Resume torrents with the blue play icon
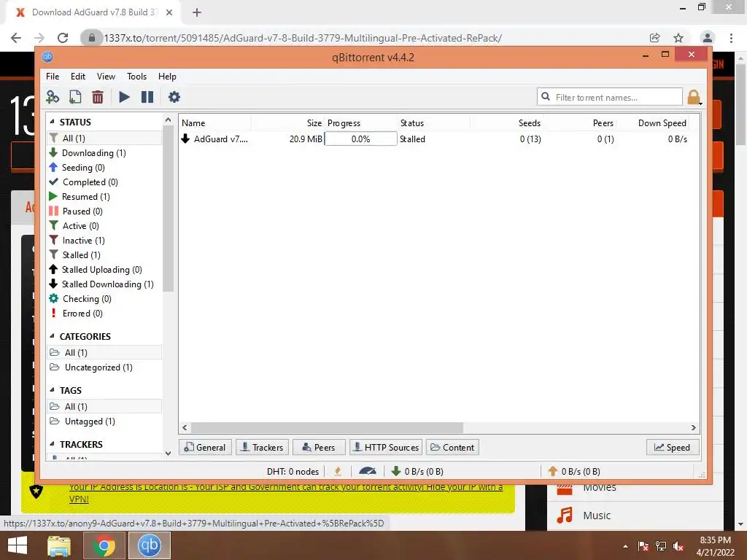This screenshot has width=747, height=560. (x=124, y=97)
